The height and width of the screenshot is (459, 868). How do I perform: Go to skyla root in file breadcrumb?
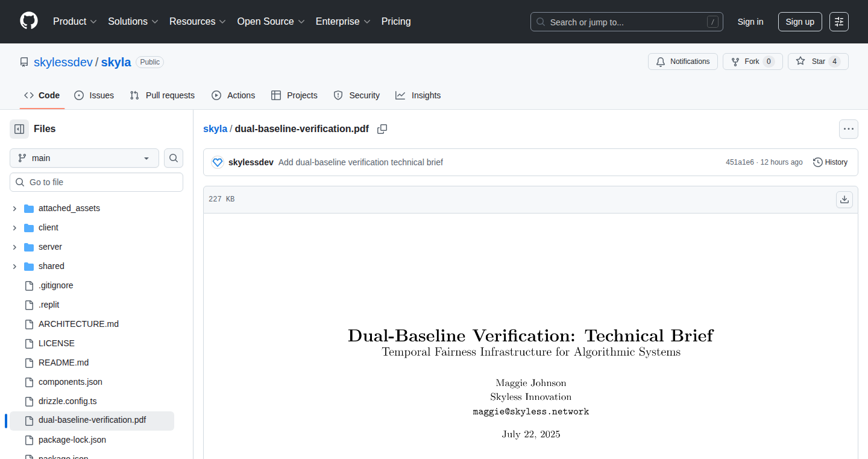[x=215, y=128]
